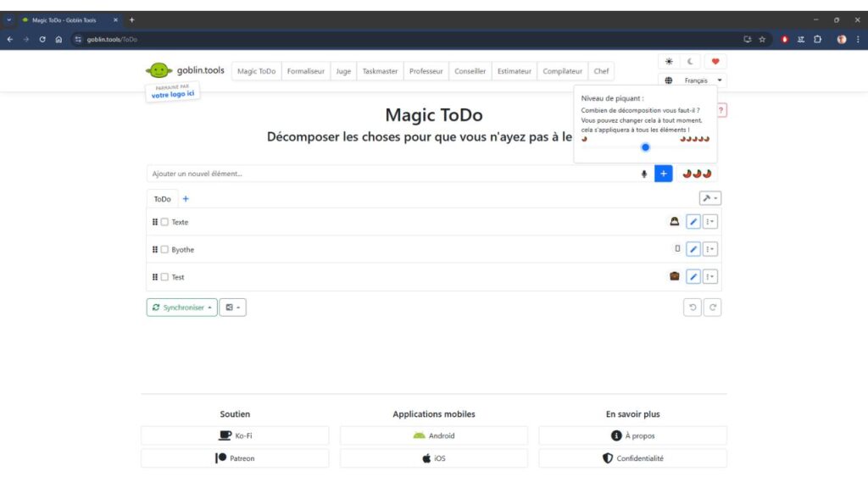Open the Magic ToDo tool tab
The width and height of the screenshot is (868, 488).
tap(256, 71)
